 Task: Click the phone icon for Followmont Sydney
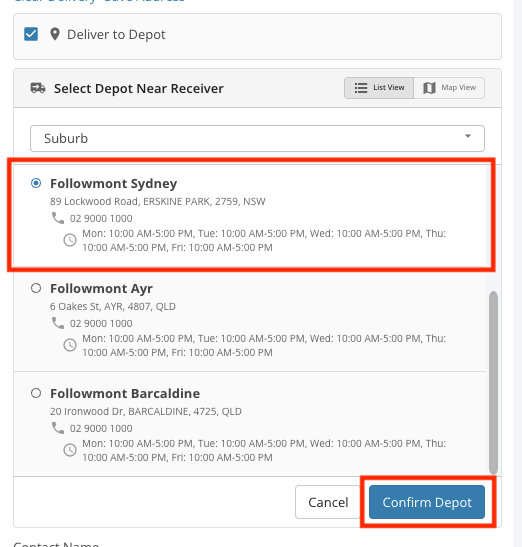click(58, 218)
